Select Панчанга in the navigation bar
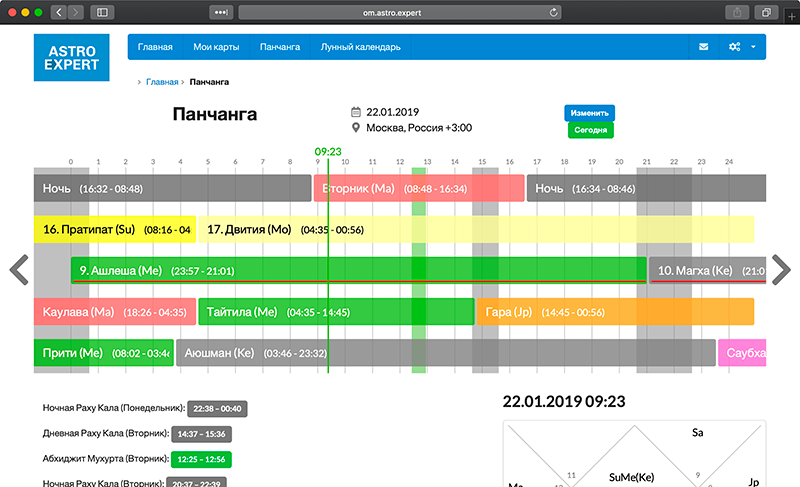 coord(279,47)
